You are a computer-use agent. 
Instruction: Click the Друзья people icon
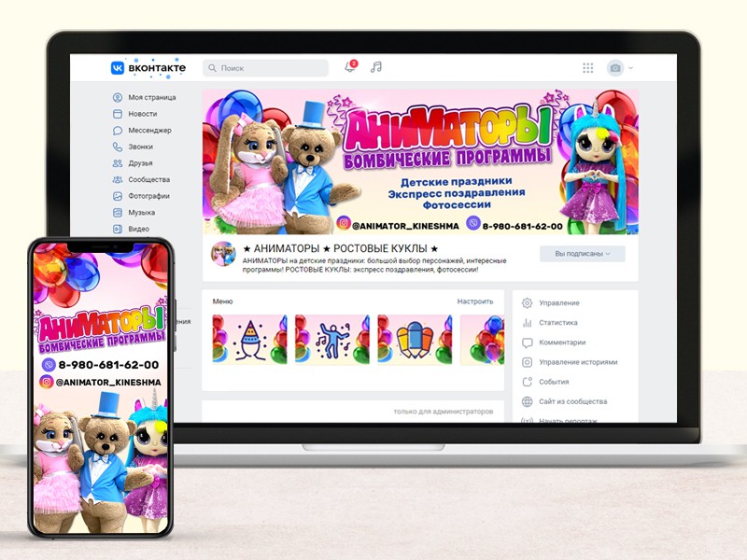(x=118, y=162)
